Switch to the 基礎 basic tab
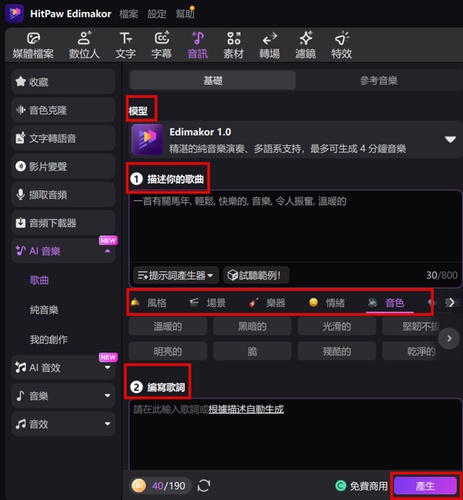Image resolution: width=463 pixels, height=500 pixels. (x=213, y=80)
